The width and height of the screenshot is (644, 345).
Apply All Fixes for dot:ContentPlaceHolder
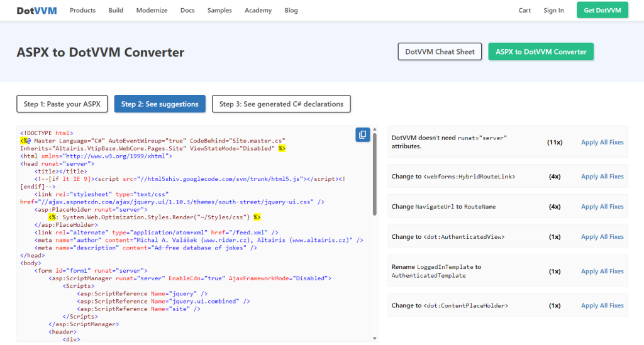tap(602, 305)
